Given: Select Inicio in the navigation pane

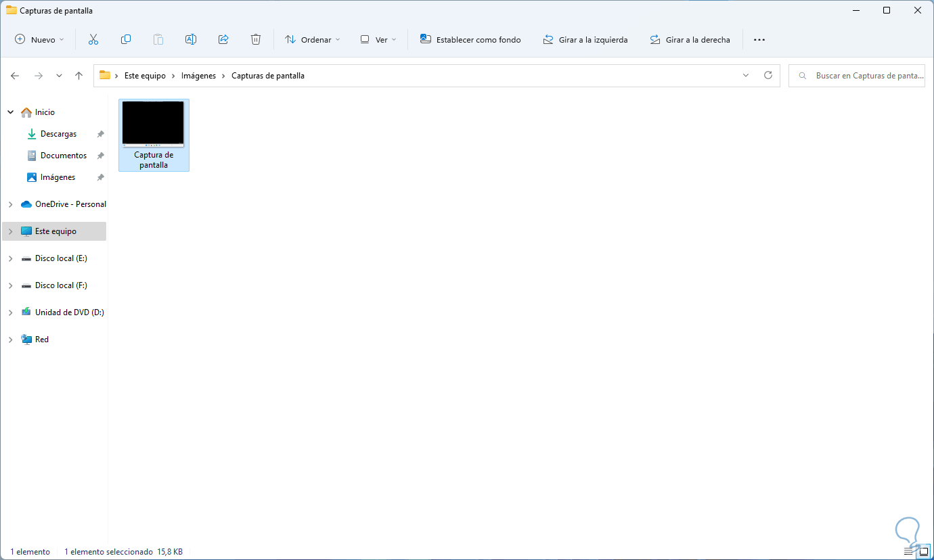Looking at the screenshot, I should [45, 112].
